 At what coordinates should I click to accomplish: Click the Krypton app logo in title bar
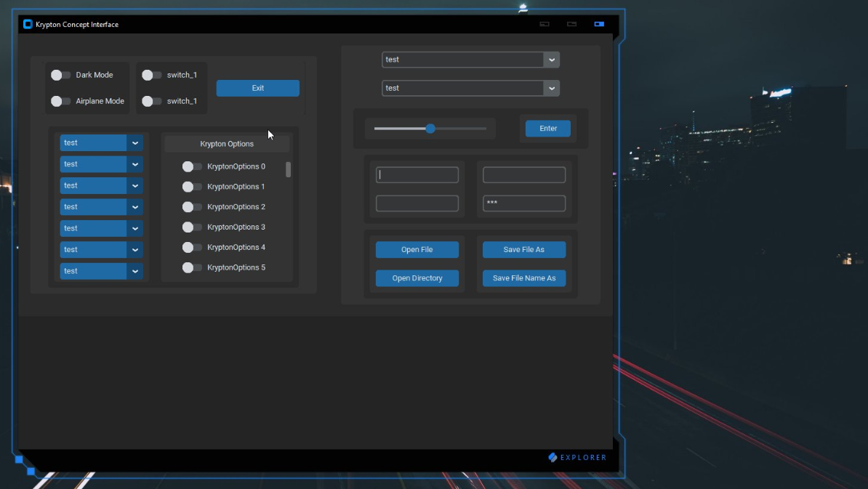[x=28, y=24]
